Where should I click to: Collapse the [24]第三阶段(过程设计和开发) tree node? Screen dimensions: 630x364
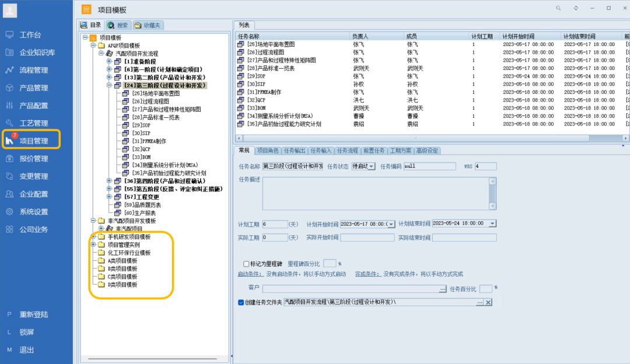[x=108, y=85]
